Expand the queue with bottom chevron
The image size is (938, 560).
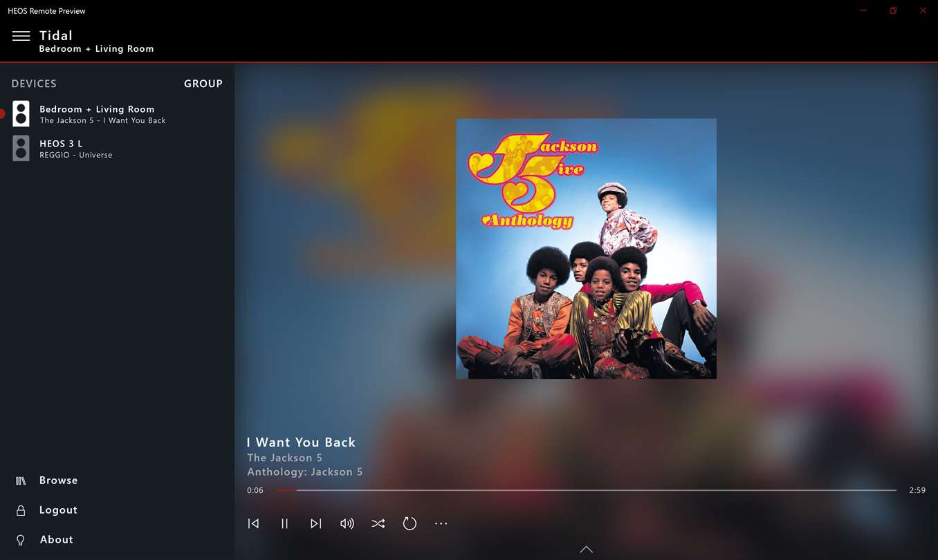tap(586, 550)
